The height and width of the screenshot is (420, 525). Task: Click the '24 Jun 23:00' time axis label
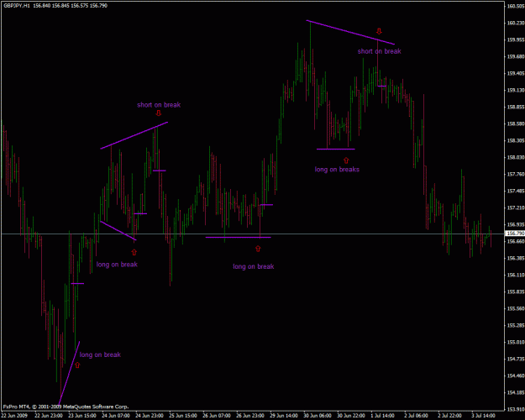(x=149, y=416)
